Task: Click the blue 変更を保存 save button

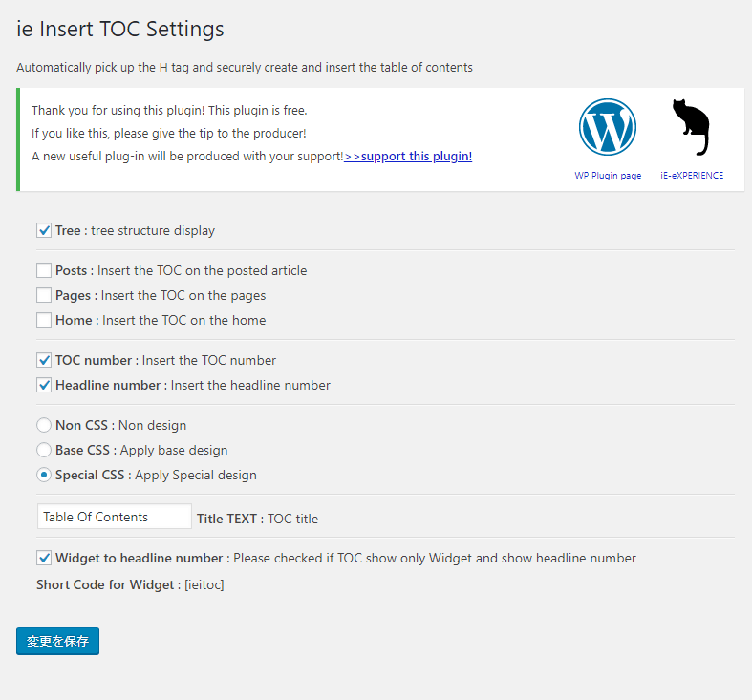Action: click(x=58, y=641)
